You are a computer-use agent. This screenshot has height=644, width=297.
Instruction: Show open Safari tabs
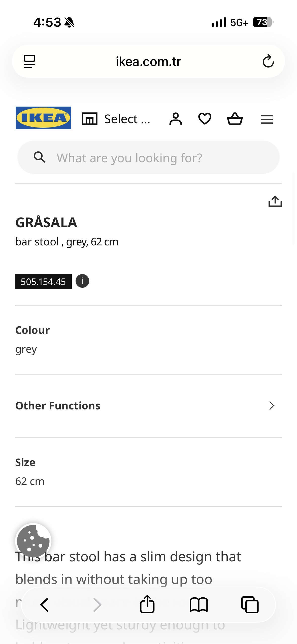(x=250, y=605)
